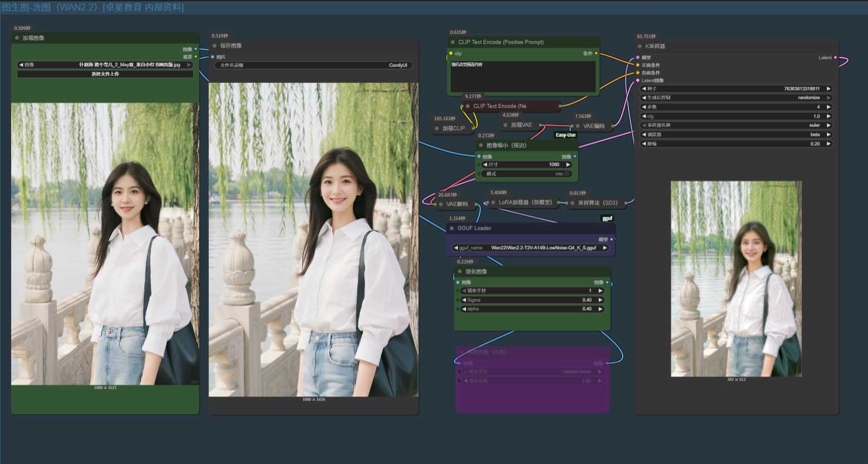The height and width of the screenshot is (464, 868).
Task: Open the 采样器名称 euler dropdown
Action: pos(736,125)
